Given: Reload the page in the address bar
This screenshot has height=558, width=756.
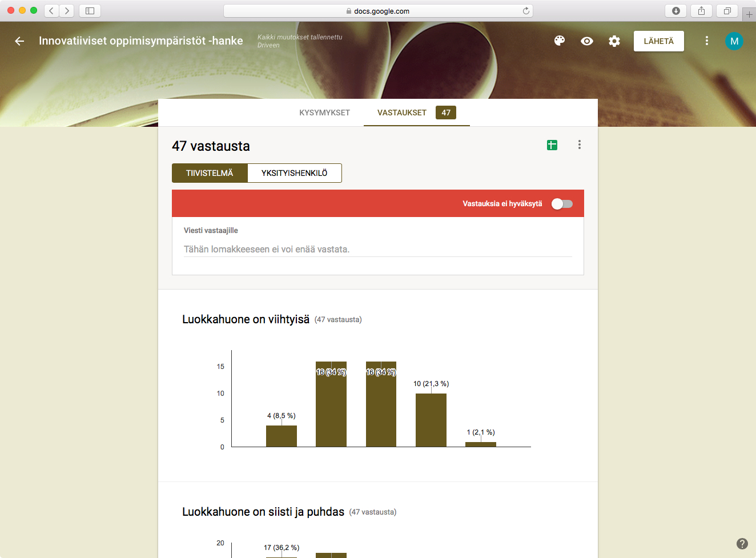Looking at the screenshot, I should (526, 11).
